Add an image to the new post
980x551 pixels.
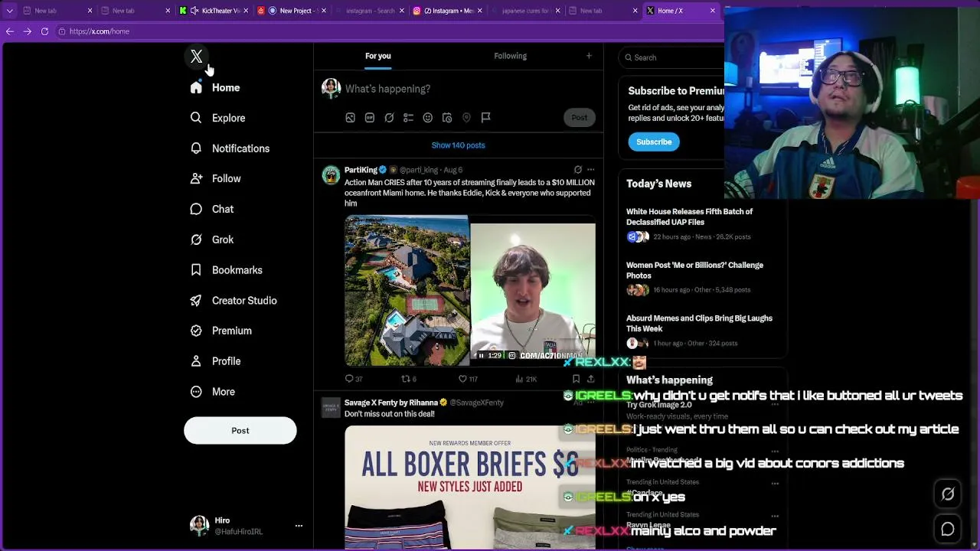coord(350,118)
